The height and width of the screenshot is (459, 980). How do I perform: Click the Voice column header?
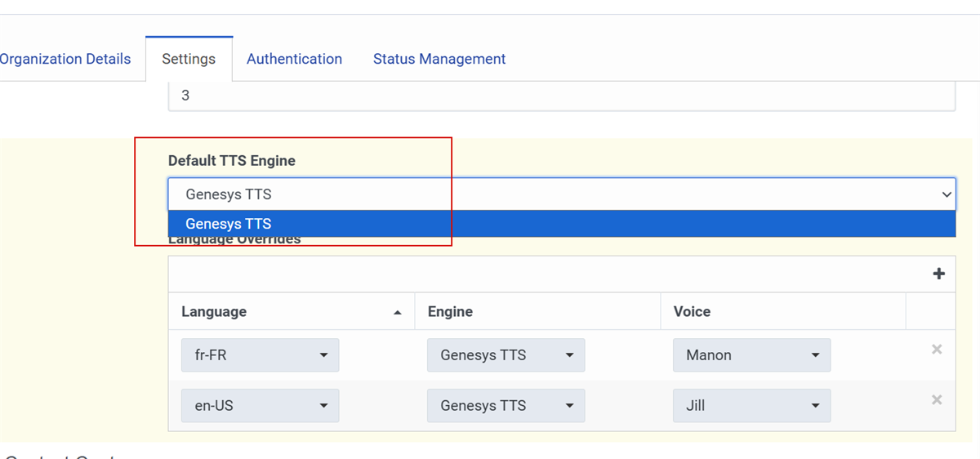click(x=692, y=312)
